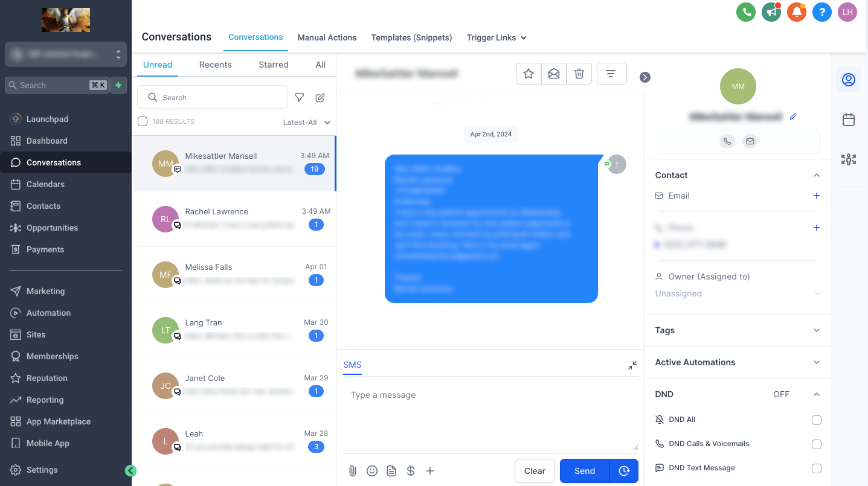Viewport: 868px width, 486px height.
Task: Delete conversation using trash icon
Action: click(x=579, y=74)
